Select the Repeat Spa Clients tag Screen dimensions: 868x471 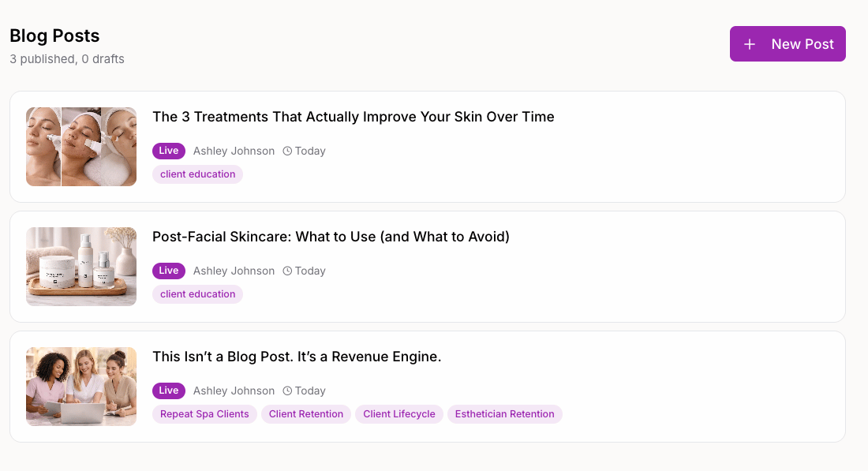204,414
